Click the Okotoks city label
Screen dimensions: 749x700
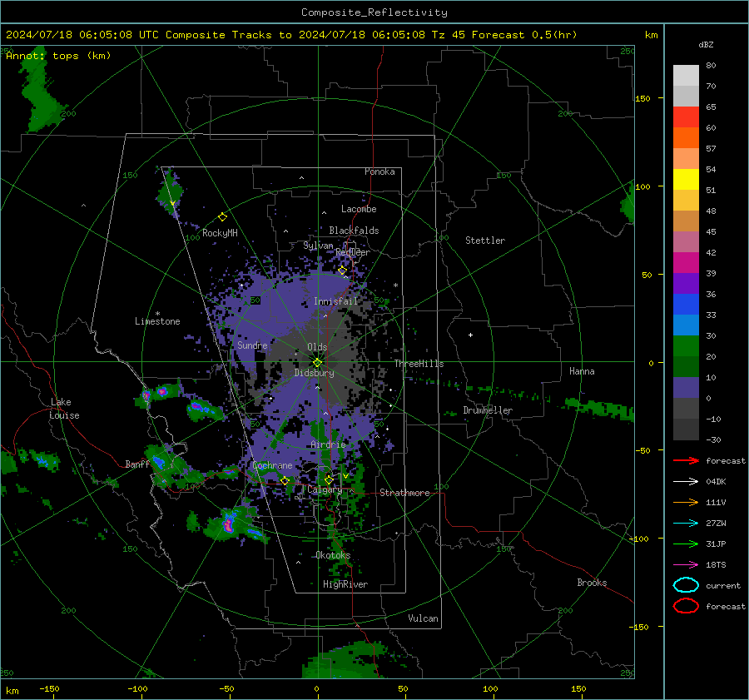pos(333,555)
